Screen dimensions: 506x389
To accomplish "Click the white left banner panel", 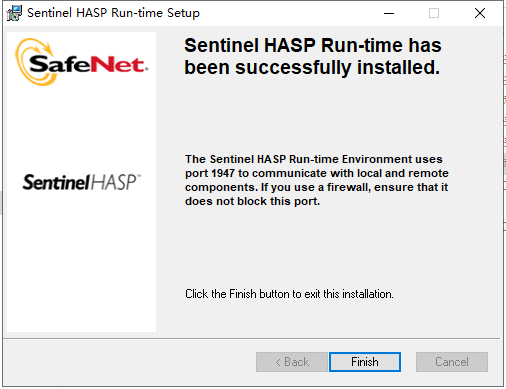I will point(81,182).
